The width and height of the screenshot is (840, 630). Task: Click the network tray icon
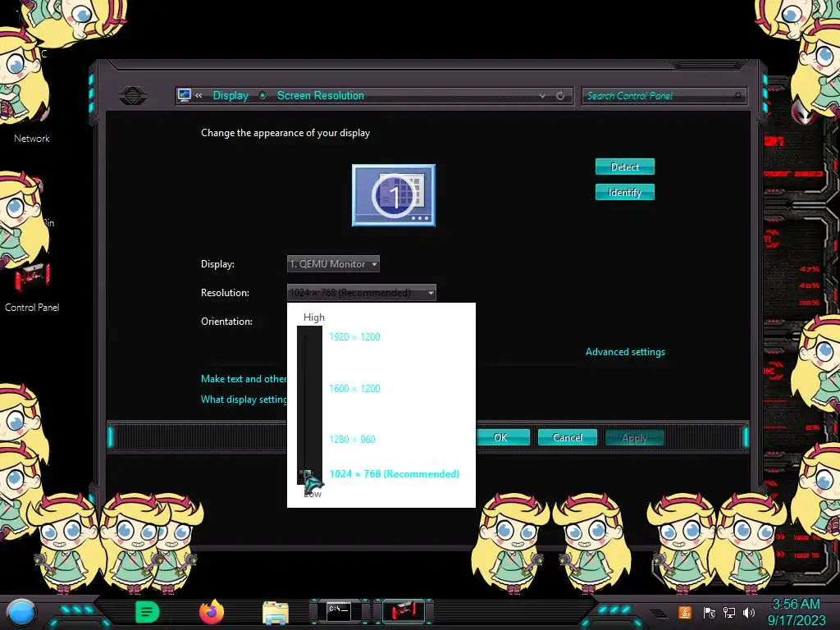pos(729,612)
